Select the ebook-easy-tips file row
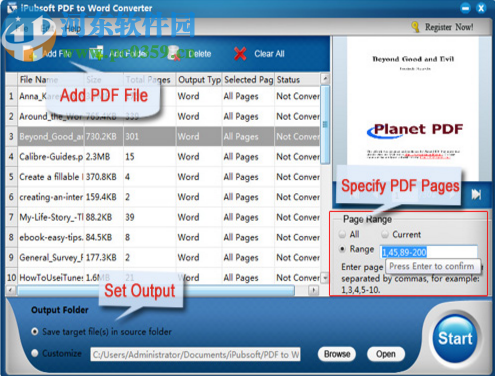Viewport: 495px width, 376px height. [x=163, y=237]
